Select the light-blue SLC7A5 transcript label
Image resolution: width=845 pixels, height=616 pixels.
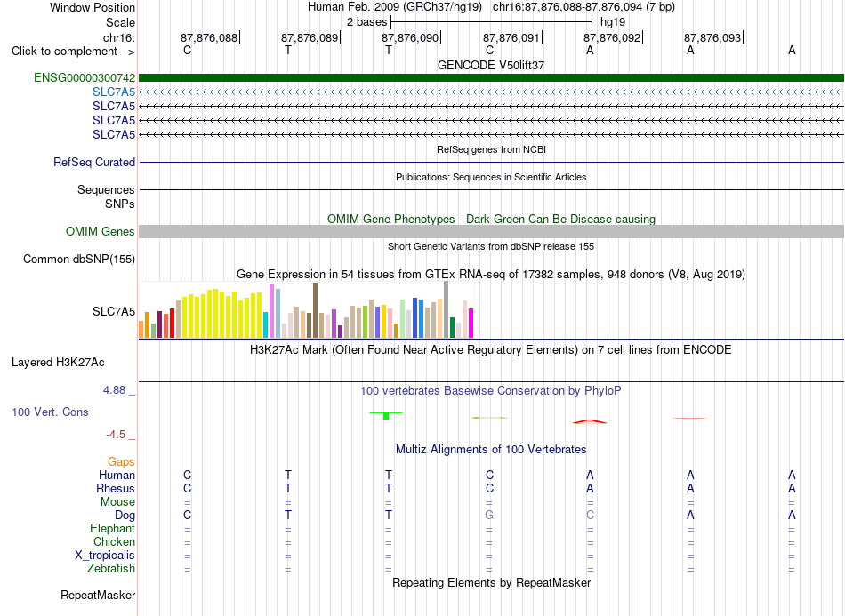coord(114,92)
